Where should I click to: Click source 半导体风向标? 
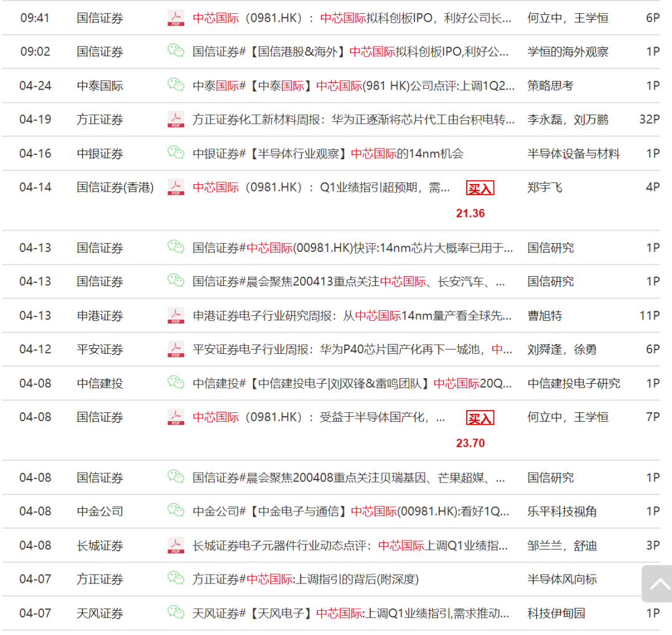(562, 579)
